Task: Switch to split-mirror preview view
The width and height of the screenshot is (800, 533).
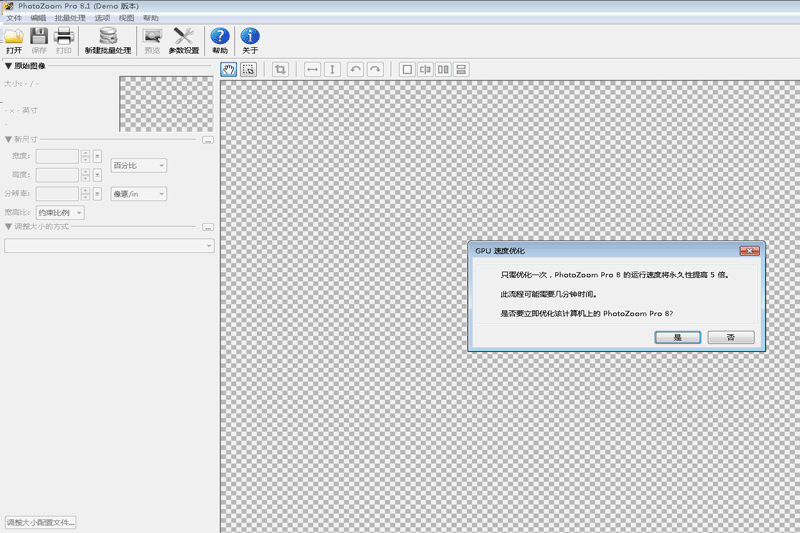Action: point(425,69)
